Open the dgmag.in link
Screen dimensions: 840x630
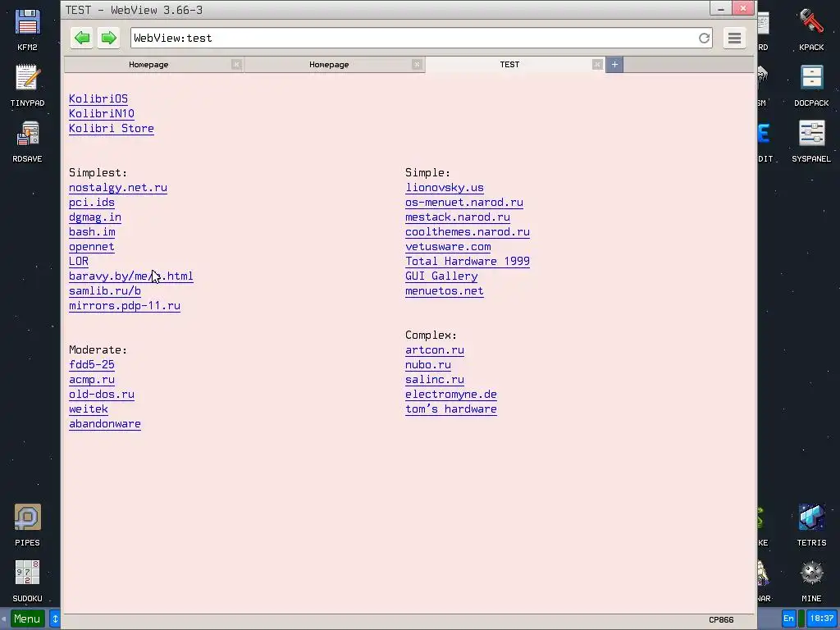[x=95, y=217]
